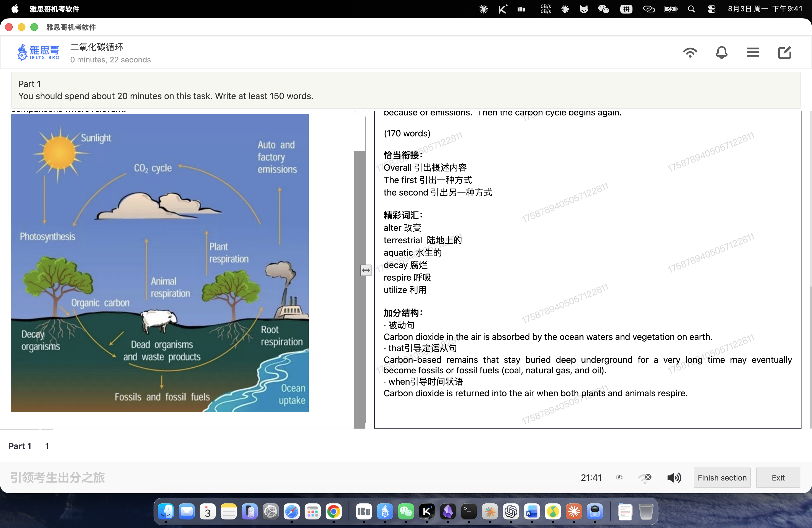Click the Exit button
This screenshot has height=528, width=812.
pos(778,477)
